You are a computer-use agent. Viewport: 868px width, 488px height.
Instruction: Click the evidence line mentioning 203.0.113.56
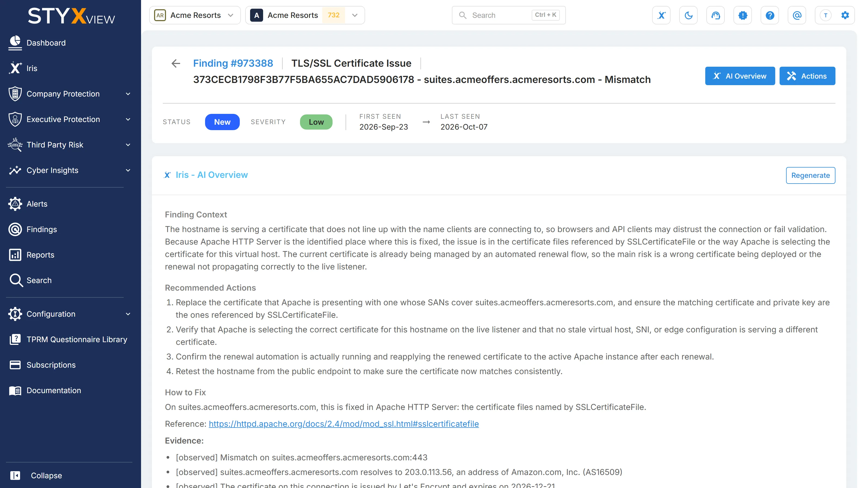coord(399,472)
